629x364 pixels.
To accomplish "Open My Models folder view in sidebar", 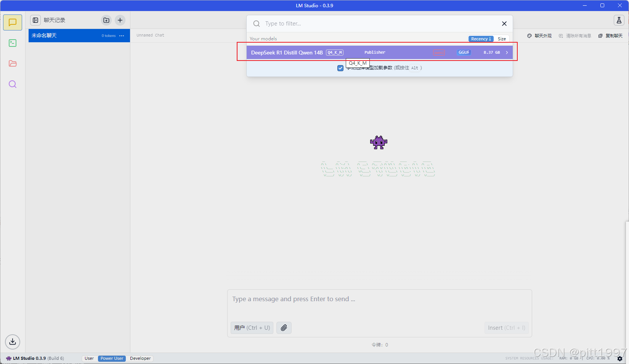I will [x=13, y=64].
